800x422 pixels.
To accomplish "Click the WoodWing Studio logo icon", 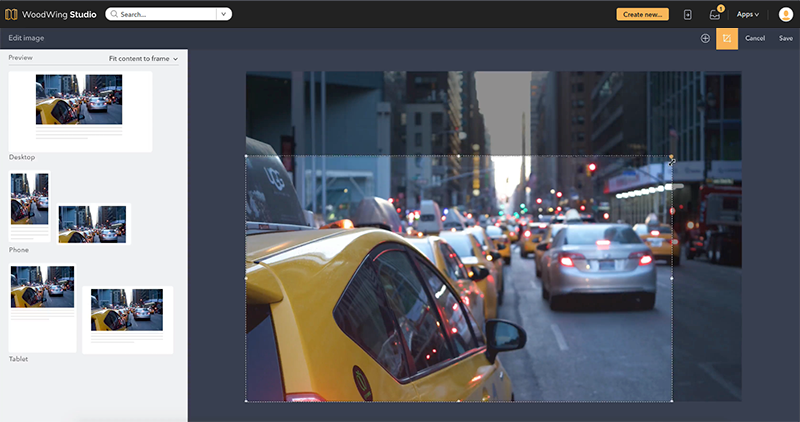I will tap(11, 14).
